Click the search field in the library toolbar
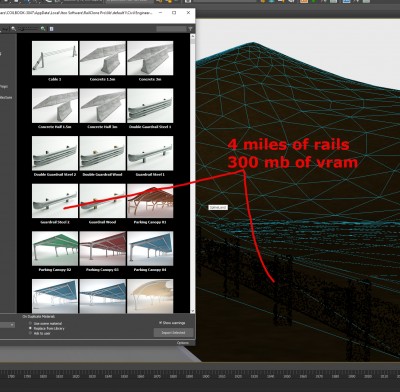The width and height of the screenshot is (400, 392). point(171,29)
